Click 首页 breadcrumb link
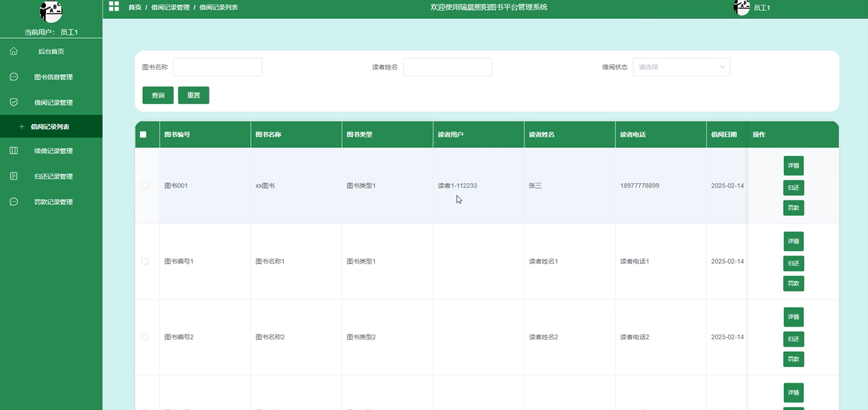Screen dimensions: 868x410 click(x=135, y=7)
